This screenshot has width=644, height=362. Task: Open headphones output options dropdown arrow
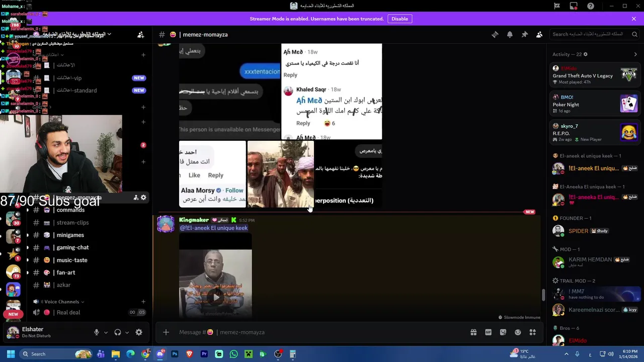click(127, 332)
